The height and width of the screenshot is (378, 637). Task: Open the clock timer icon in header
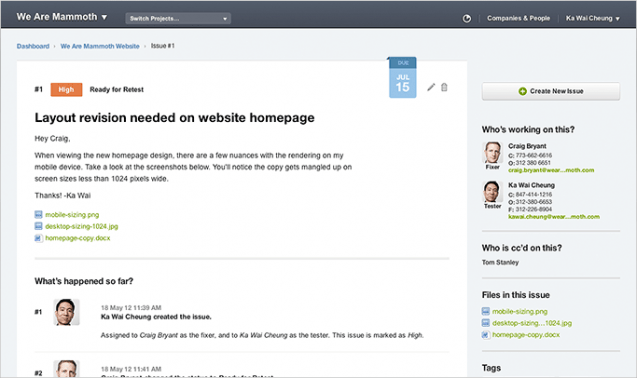click(x=467, y=18)
